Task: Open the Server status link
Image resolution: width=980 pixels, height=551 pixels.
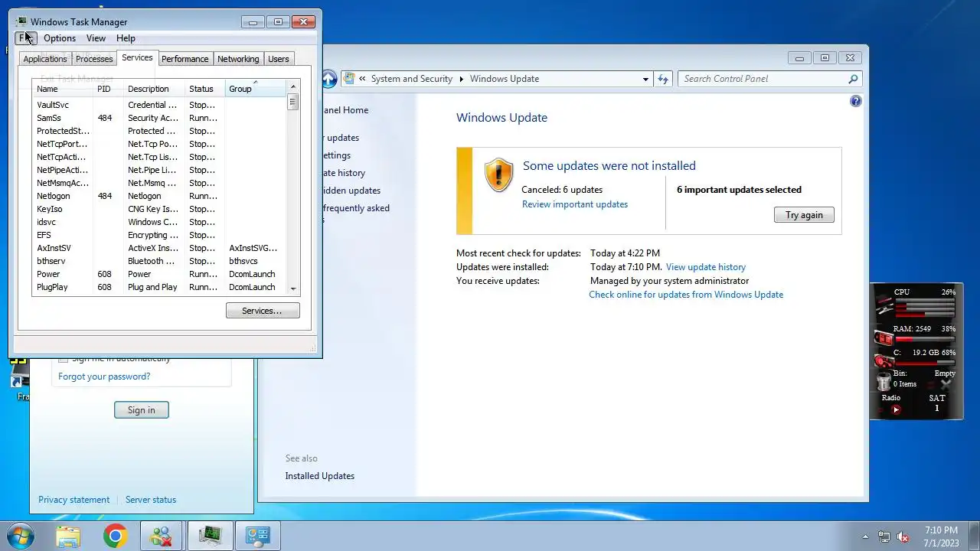Action: coord(151,500)
